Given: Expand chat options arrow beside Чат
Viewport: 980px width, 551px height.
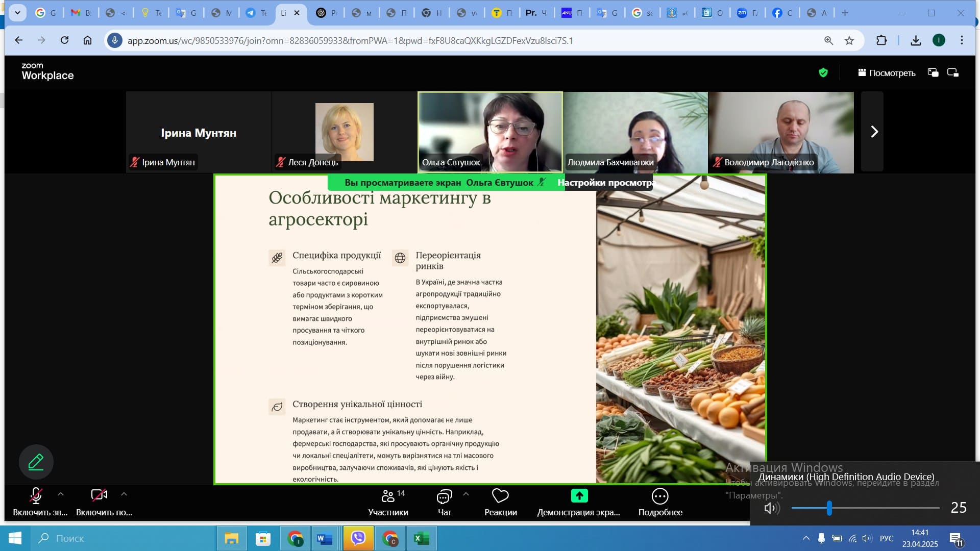Looking at the screenshot, I should tap(465, 494).
